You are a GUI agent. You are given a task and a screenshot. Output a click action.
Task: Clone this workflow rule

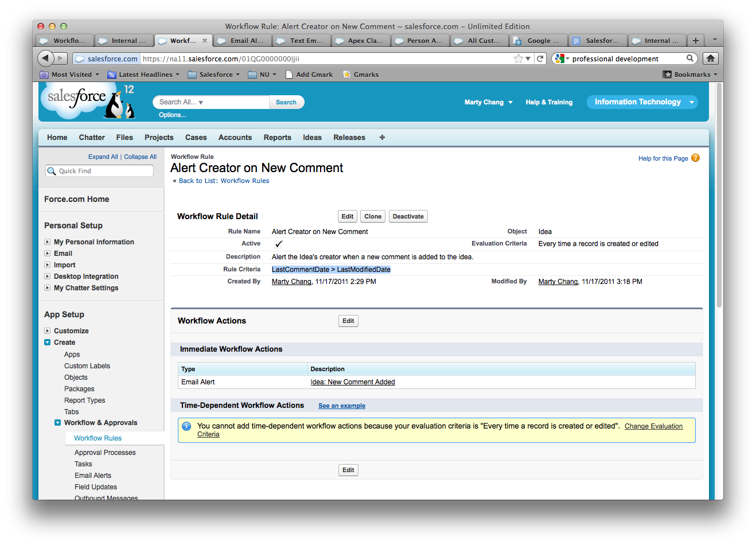pos(373,216)
